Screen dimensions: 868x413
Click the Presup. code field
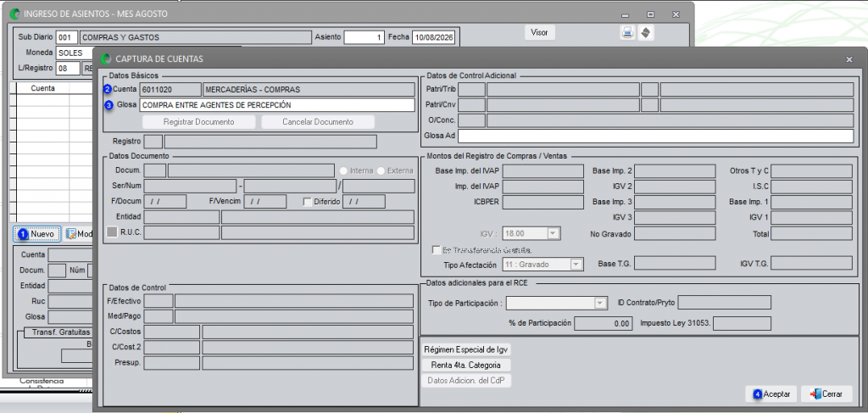(x=171, y=363)
